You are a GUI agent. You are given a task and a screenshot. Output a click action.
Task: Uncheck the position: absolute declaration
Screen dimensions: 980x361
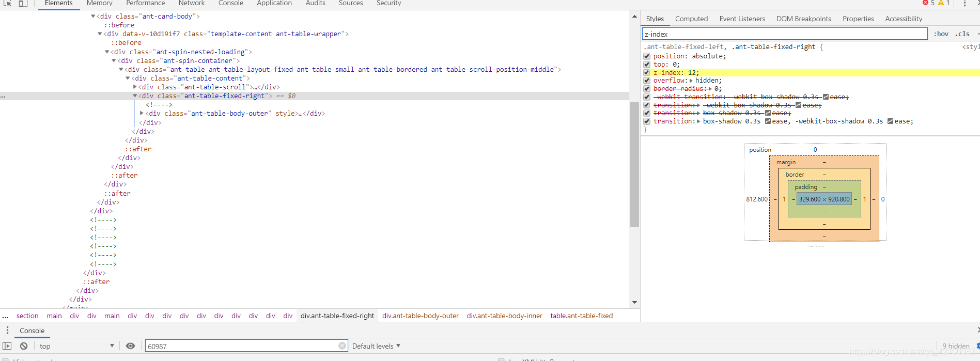(x=647, y=56)
